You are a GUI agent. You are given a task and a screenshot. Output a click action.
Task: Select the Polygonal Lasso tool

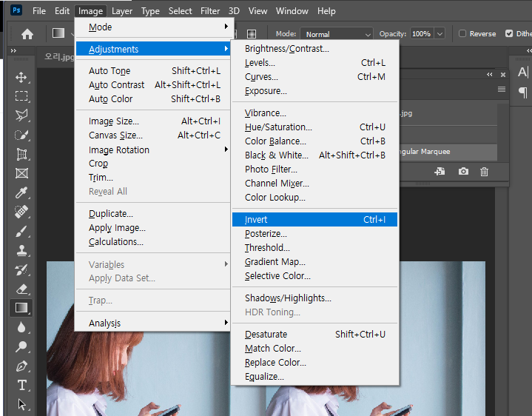tap(21, 115)
